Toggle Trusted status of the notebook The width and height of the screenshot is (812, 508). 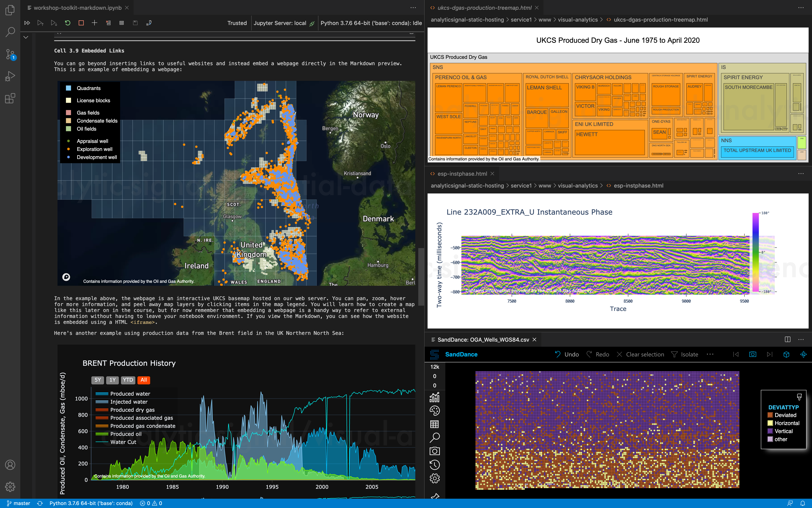coord(237,23)
